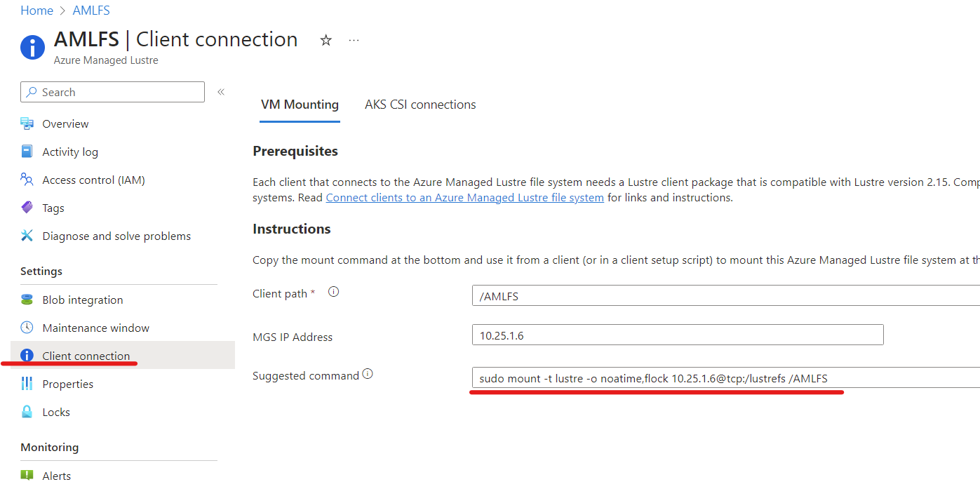Screen dimensions: 980x496
Task: Open the more options ellipsis menu
Action: pos(354,41)
